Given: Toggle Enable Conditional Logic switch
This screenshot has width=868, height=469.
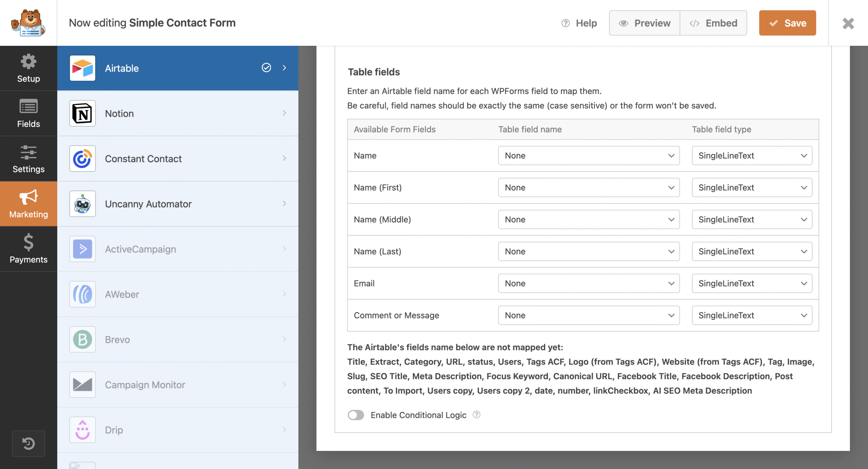Looking at the screenshot, I should coord(356,415).
